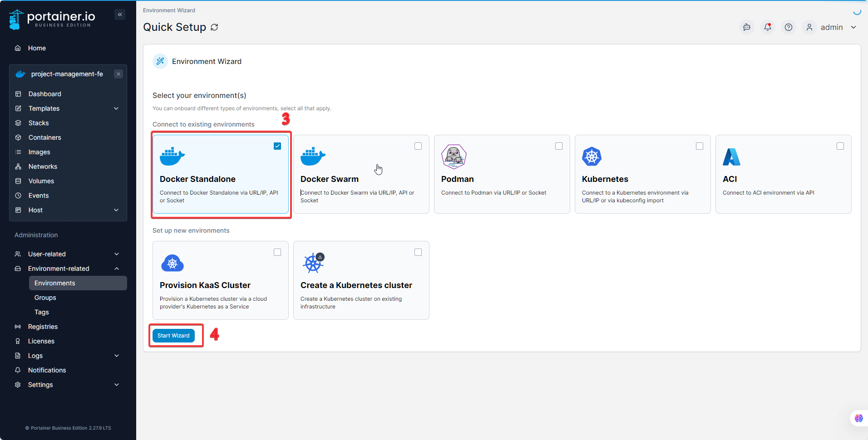The image size is (868, 440).
Task: Click the Containers cube icon
Action: [18, 137]
